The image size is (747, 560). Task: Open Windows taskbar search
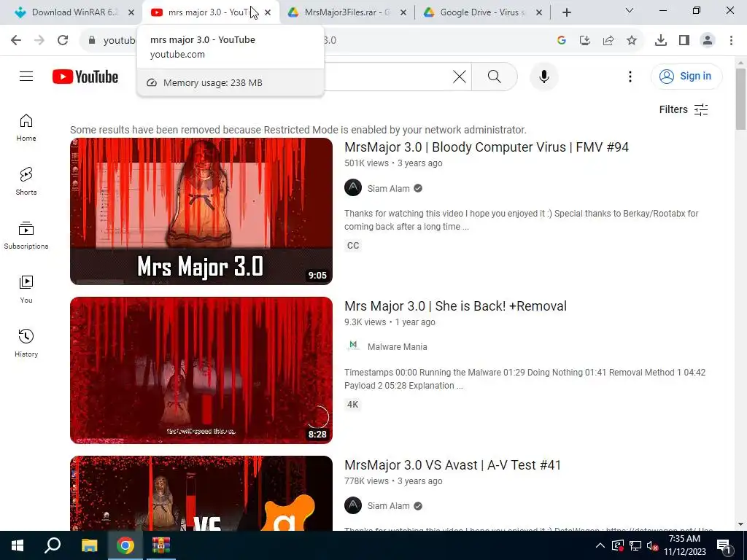[53, 545]
